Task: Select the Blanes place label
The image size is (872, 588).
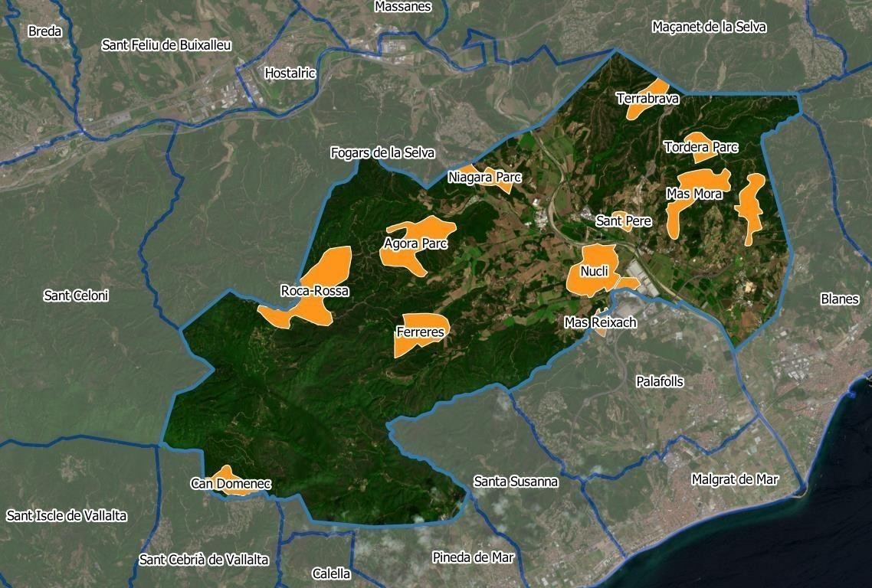Action: (840, 299)
